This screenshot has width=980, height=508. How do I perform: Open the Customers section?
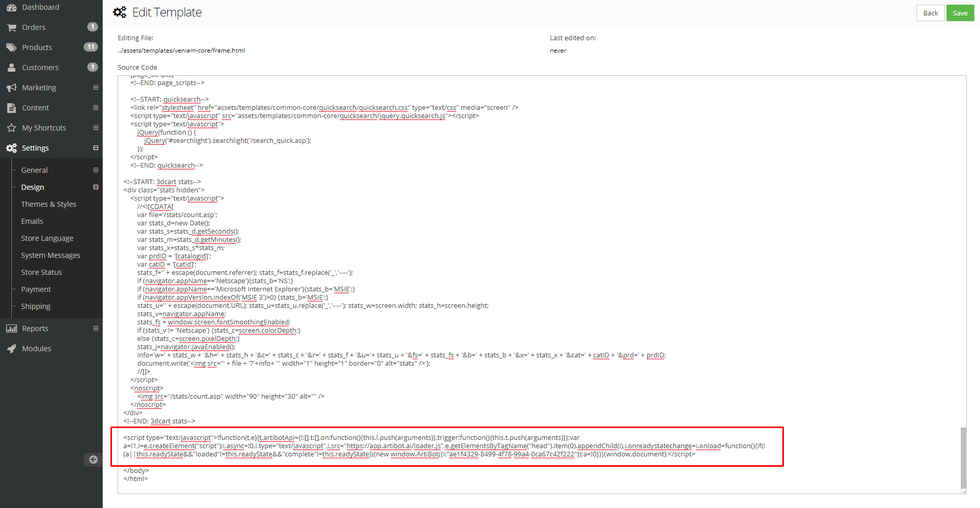[x=40, y=68]
